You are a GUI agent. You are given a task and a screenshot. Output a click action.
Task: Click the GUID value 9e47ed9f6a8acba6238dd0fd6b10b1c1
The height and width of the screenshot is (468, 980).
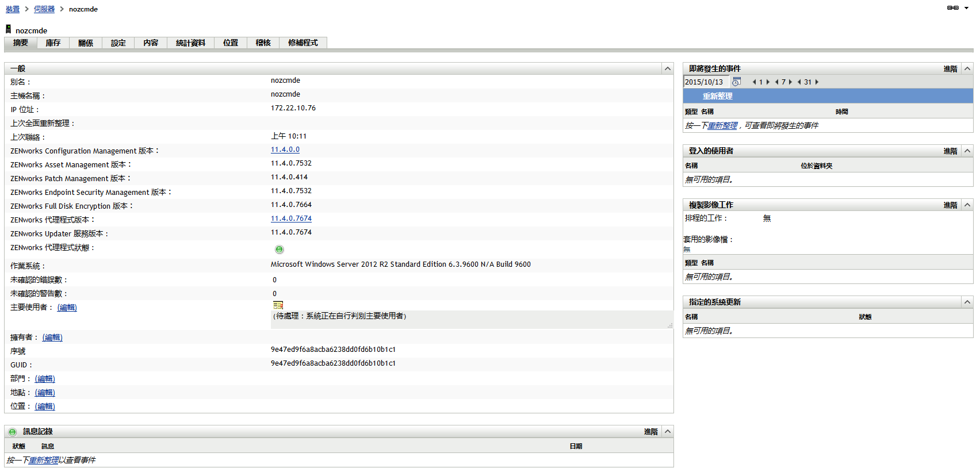pyautogui.click(x=333, y=363)
